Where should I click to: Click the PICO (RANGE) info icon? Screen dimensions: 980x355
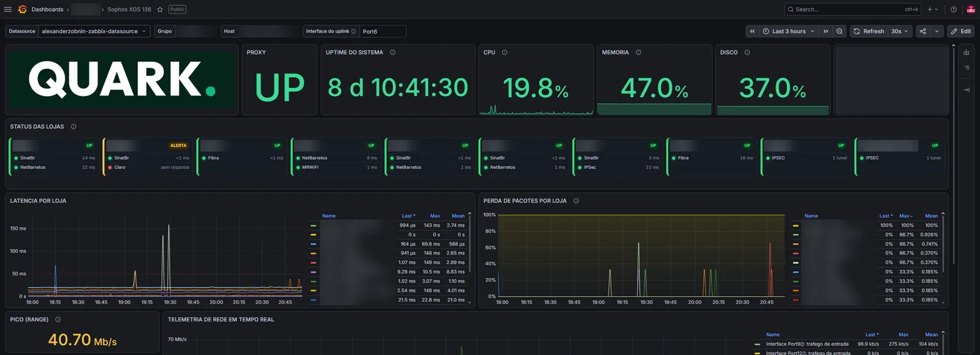(58, 319)
